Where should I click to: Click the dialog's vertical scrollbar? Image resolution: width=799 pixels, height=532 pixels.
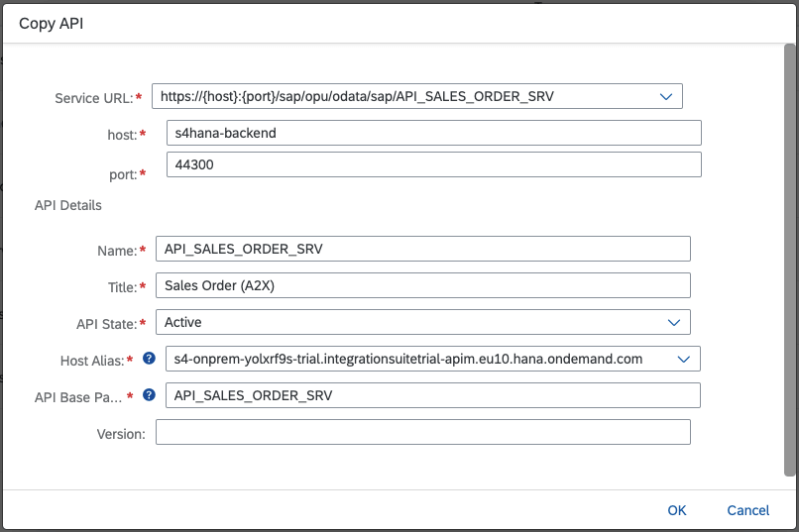click(x=789, y=260)
